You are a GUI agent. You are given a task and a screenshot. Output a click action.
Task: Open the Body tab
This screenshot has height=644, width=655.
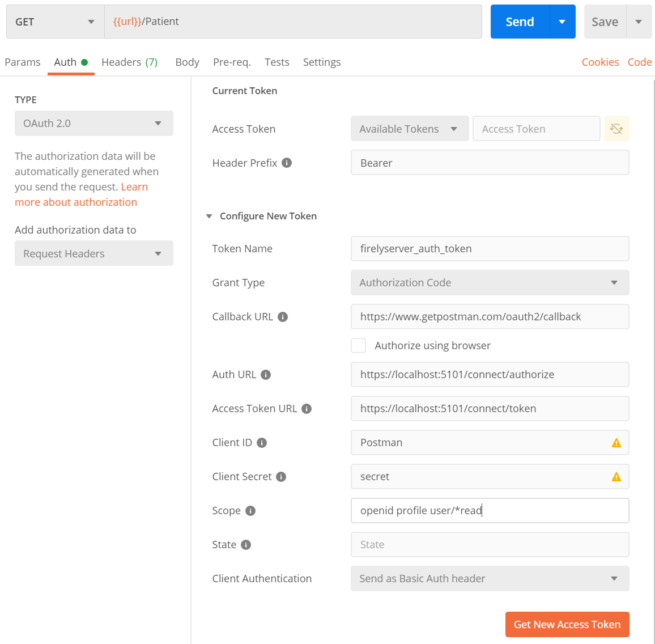pyautogui.click(x=187, y=62)
